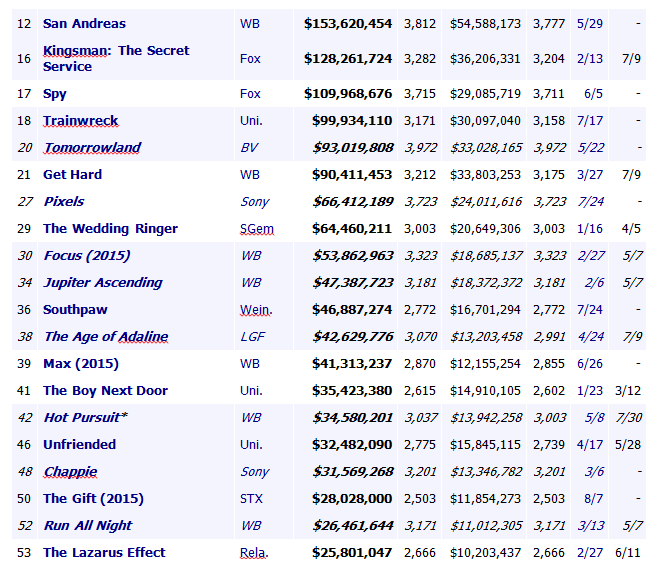
Task: Click The Lazarus Effect title
Action: click(104, 552)
